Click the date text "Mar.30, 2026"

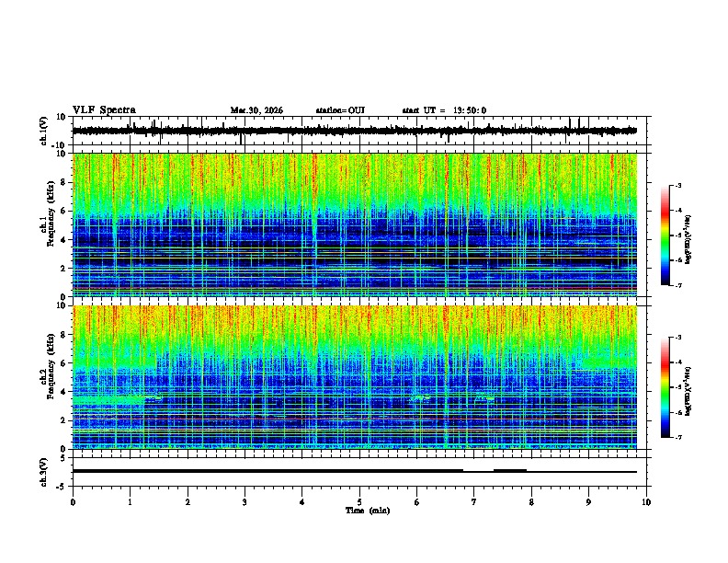256,110
